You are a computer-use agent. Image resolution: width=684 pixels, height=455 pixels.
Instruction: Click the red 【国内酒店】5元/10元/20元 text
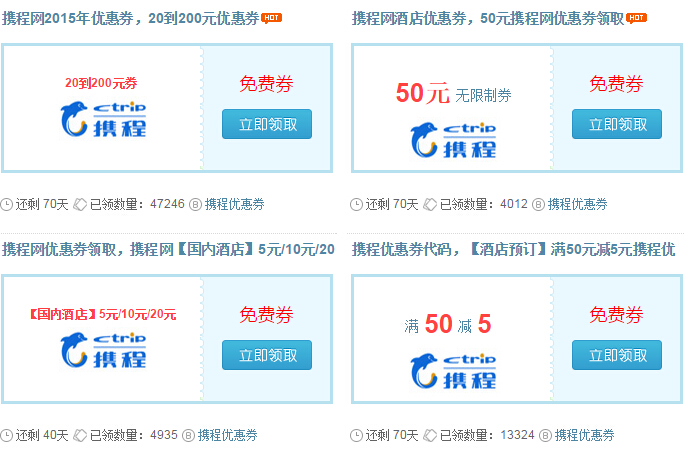coord(103,314)
